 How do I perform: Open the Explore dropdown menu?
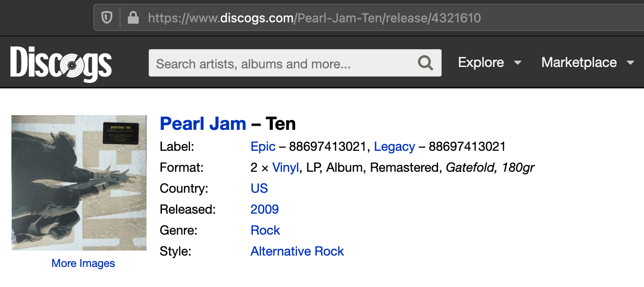pos(481,62)
